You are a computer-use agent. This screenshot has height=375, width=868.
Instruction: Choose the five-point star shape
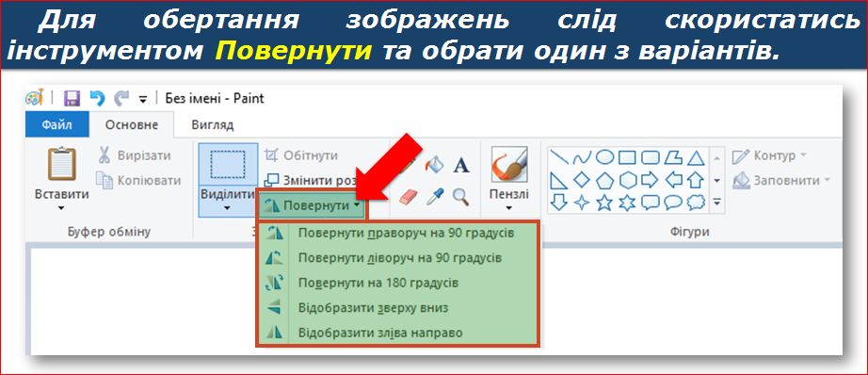tap(604, 204)
